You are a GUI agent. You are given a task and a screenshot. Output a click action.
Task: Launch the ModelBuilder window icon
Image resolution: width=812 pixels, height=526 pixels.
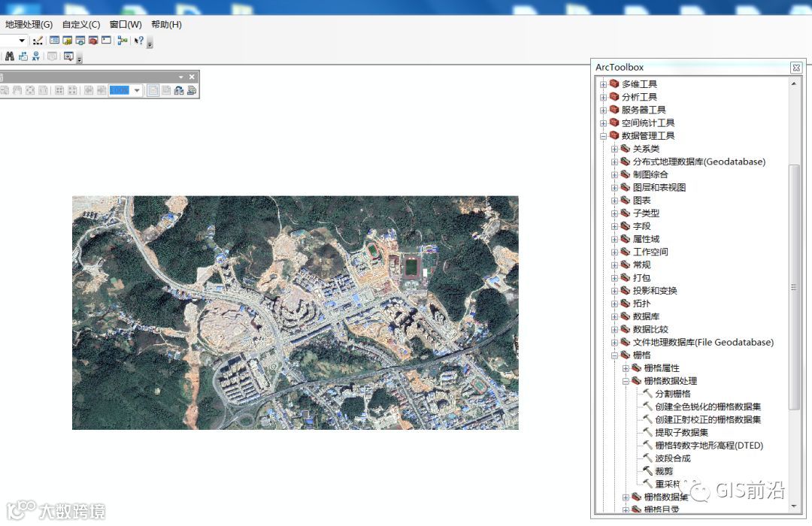pyautogui.click(x=123, y=40)
